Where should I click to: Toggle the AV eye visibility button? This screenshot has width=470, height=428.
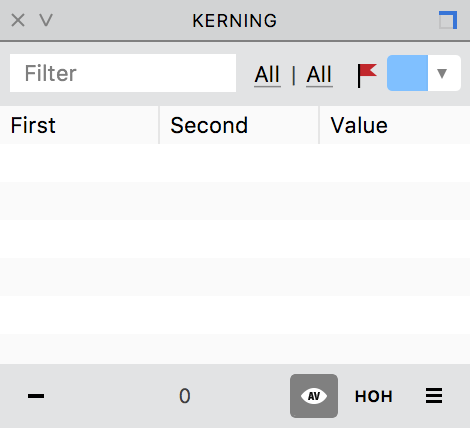point(314,396)
